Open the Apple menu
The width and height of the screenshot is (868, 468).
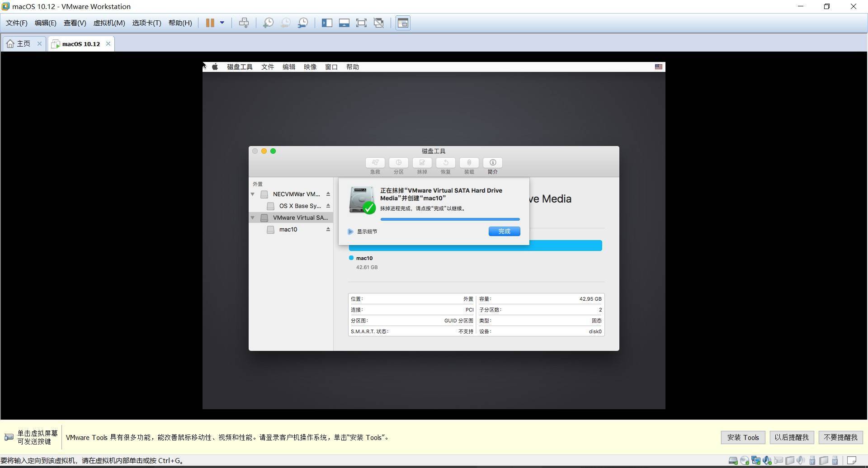pos(215,67)
